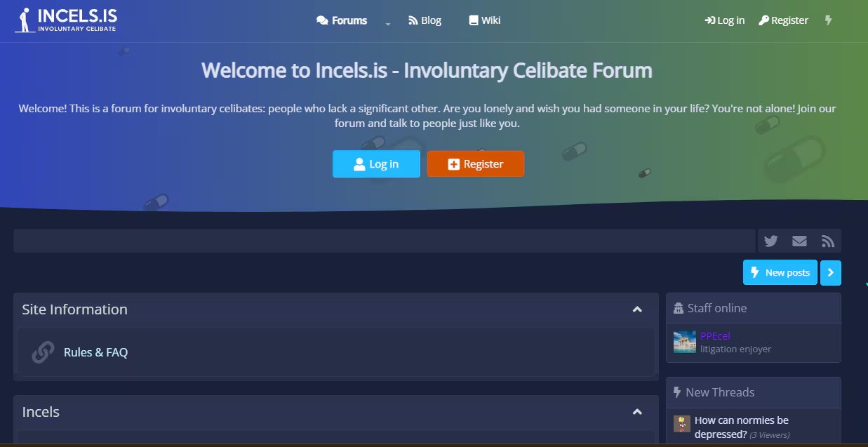Open the Rules & FAQ link
The width and height of the screenshot is (868, 447).
(x=96, y=353)
